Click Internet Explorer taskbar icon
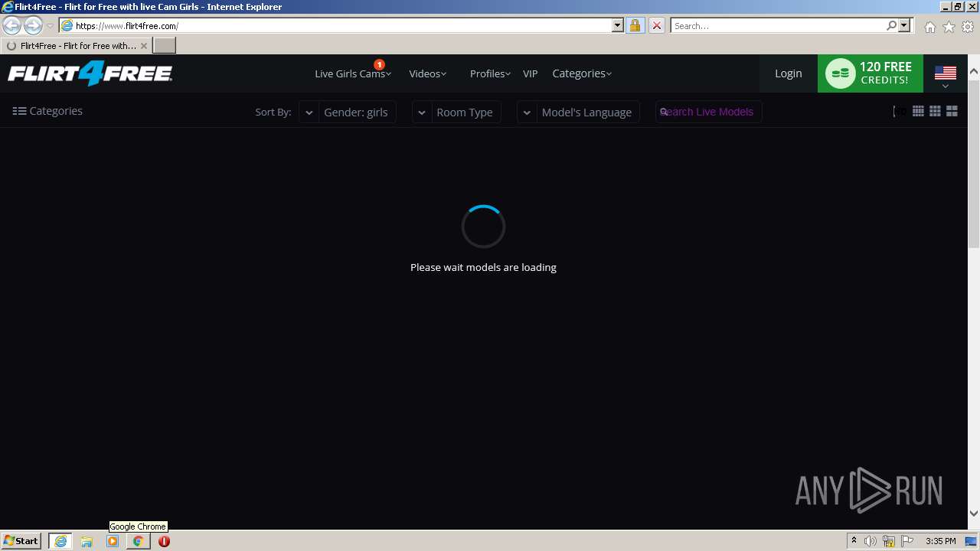Image resolution: width=980 pixels, height=551 pixels. [60, 541]
